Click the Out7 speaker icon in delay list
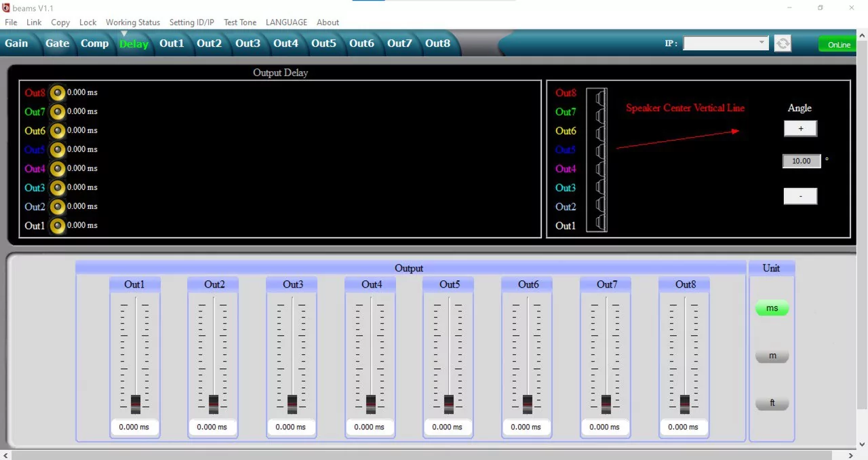This screenshot has width=868, height=460. point(58,111)
